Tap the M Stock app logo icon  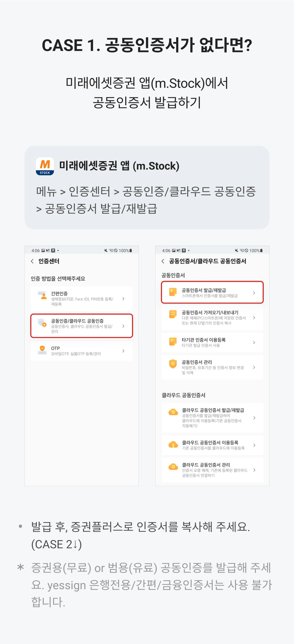45,166
